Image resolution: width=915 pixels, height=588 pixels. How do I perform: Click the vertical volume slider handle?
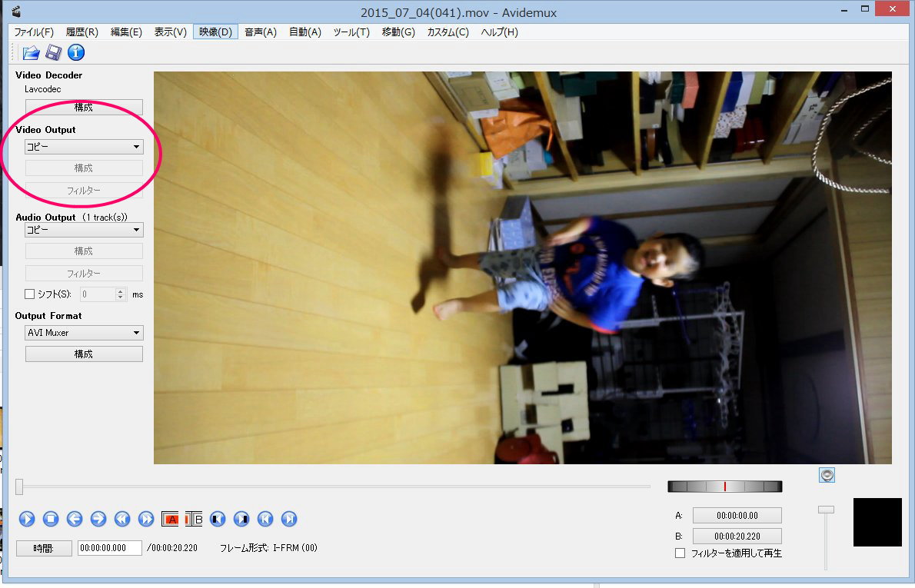point(826,510)
